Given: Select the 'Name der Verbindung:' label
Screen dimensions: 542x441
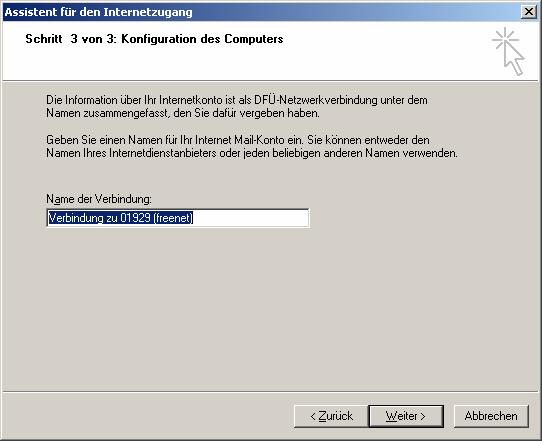Looking at the screenshot, I should coord(99,199).
